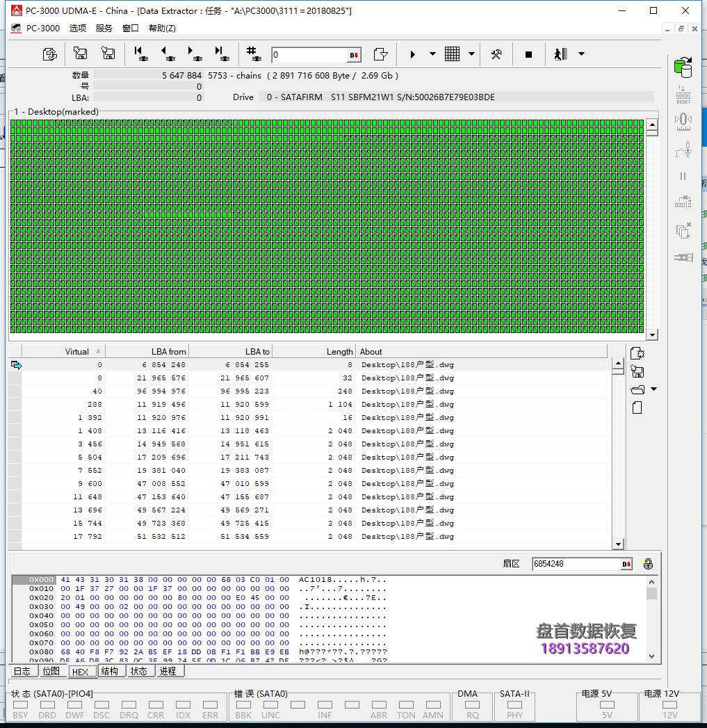The image size is (707, 728).
Task: Click the chain table scrollbar down arrow
Action: [618, 544]
